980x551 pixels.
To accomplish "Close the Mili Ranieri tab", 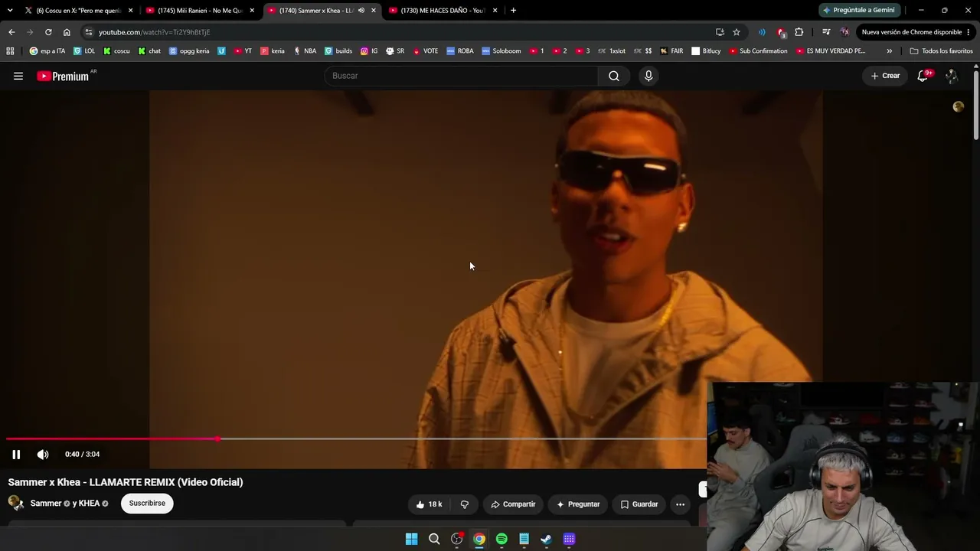I will (252, 10).
